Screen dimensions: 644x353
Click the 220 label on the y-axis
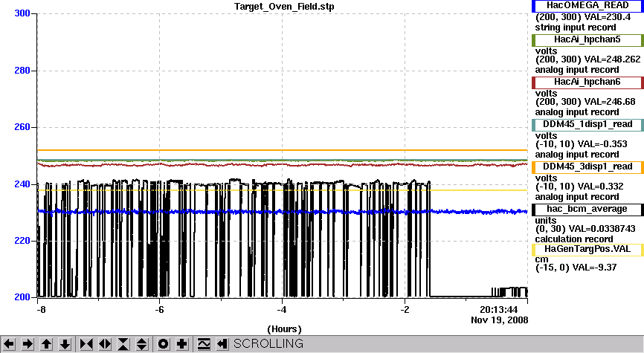[22, 241]
